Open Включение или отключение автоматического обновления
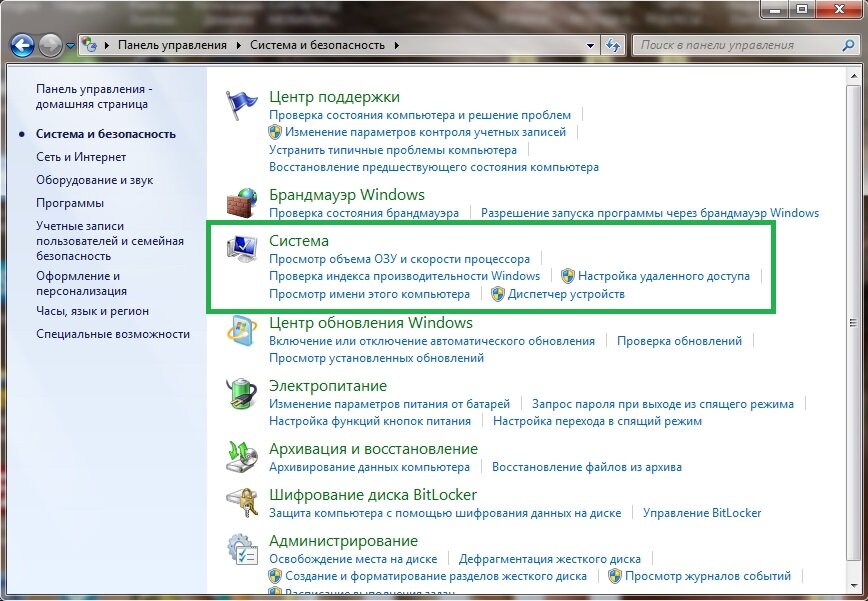868x601 pixels. [432, 341]
